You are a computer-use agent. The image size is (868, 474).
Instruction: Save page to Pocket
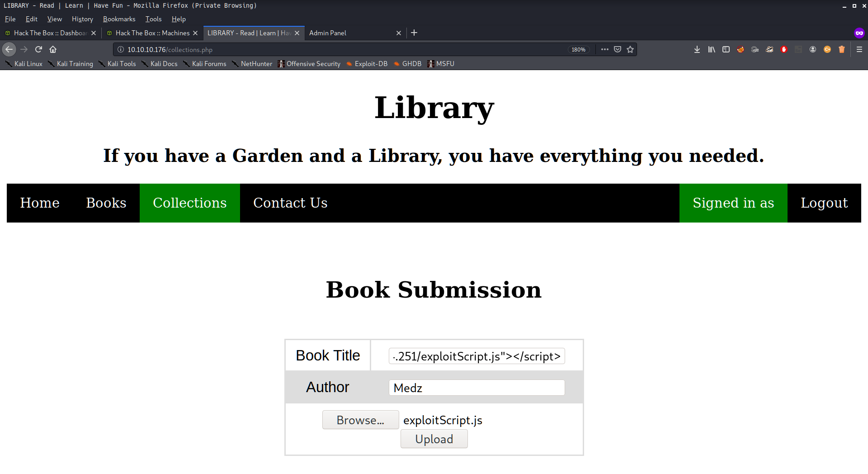point(618,49)
